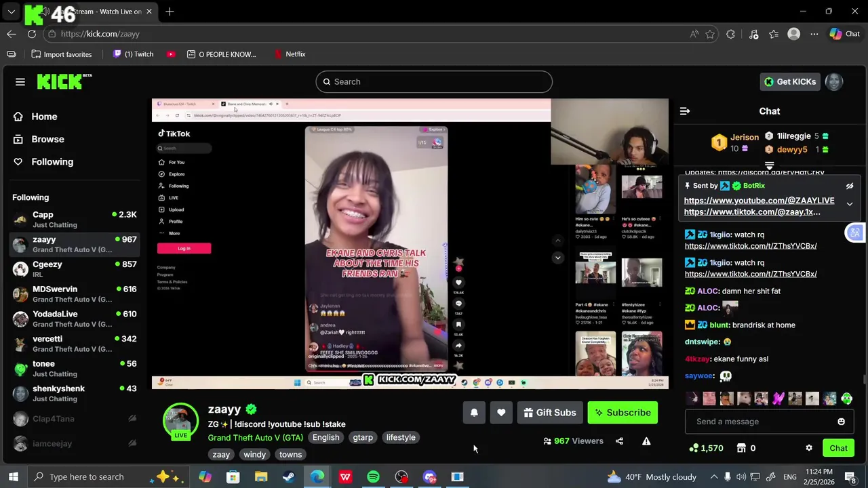Open the user profile avatar menu

[834, 81]
